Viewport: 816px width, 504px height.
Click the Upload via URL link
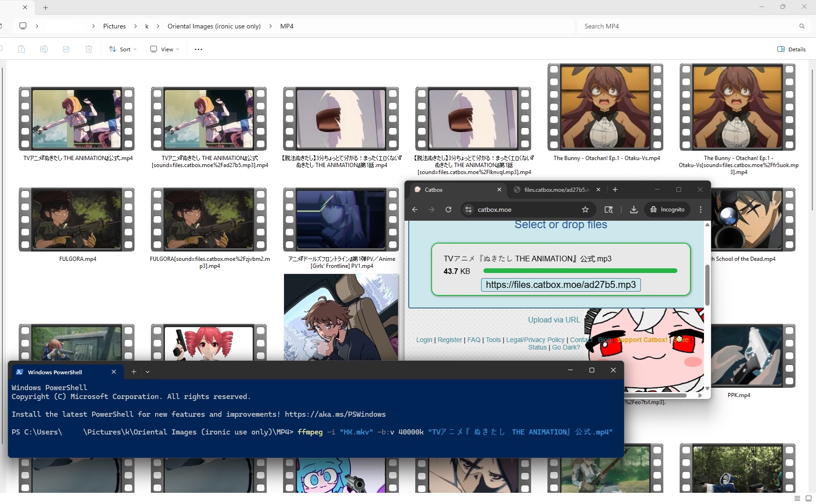[554, 320]
